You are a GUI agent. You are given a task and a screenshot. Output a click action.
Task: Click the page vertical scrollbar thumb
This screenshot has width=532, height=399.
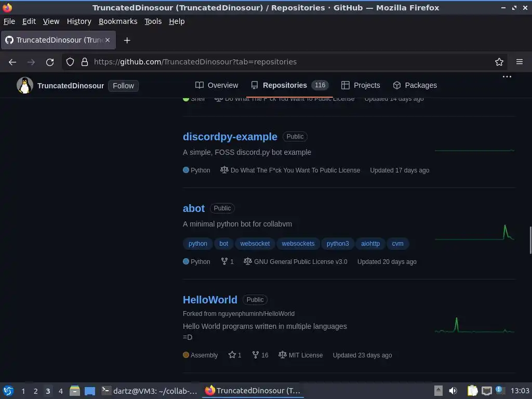pos(530,240)
